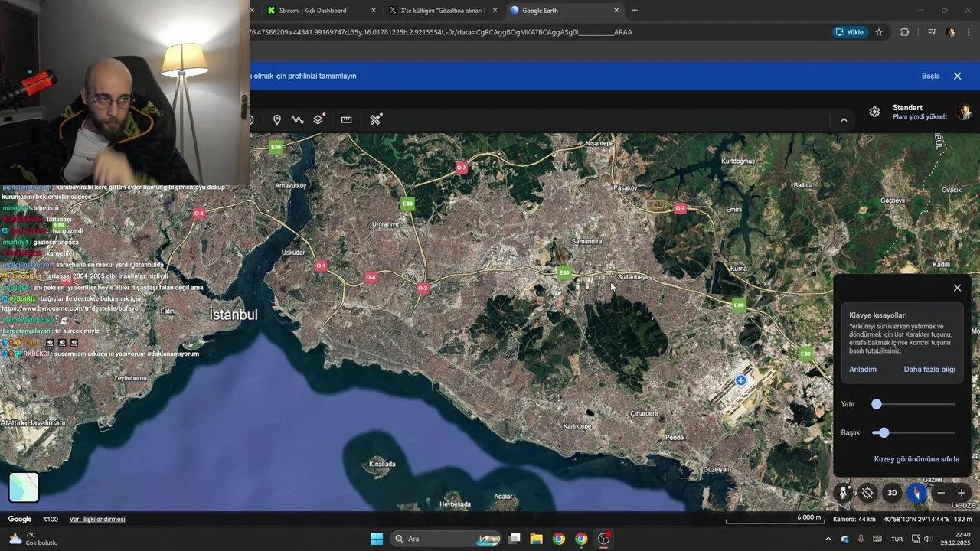
Task: Click the Yükle install app button
Action: click(850, 32)
